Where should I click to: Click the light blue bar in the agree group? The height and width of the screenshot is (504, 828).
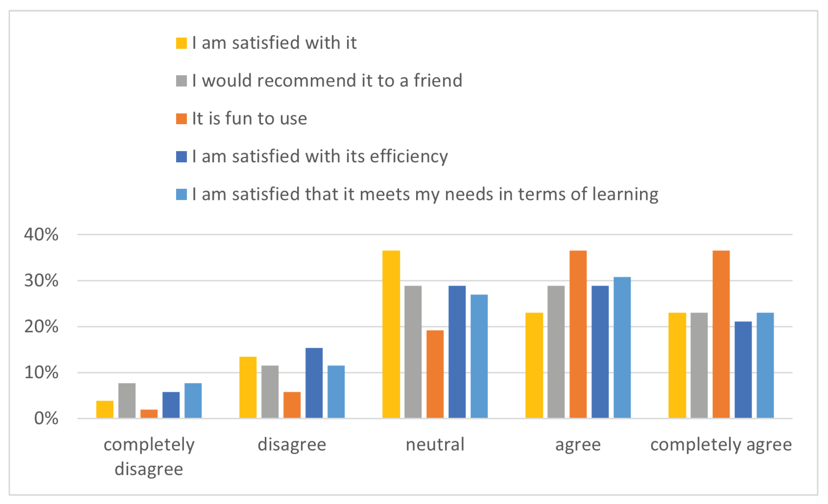pyautogui.click(x=622, y=348)
